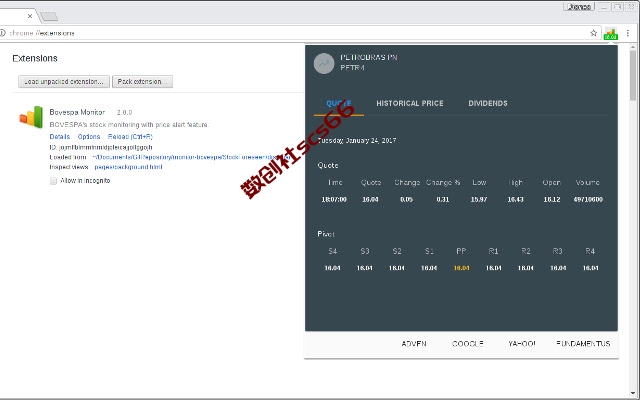Click the Volume value 49710600
640x400 pixels.
point(588,200)
